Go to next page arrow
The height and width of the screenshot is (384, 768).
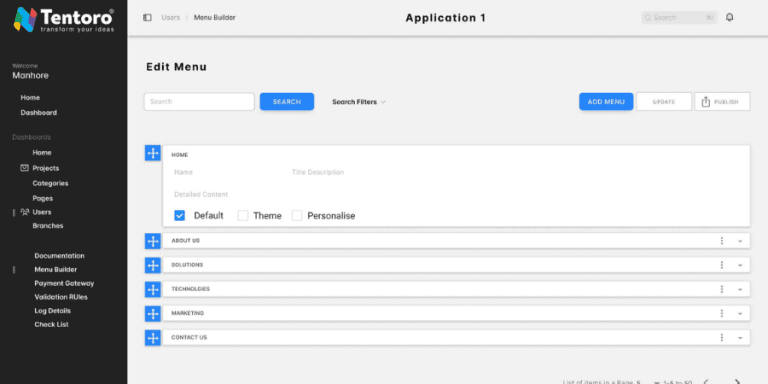[737, 382]
